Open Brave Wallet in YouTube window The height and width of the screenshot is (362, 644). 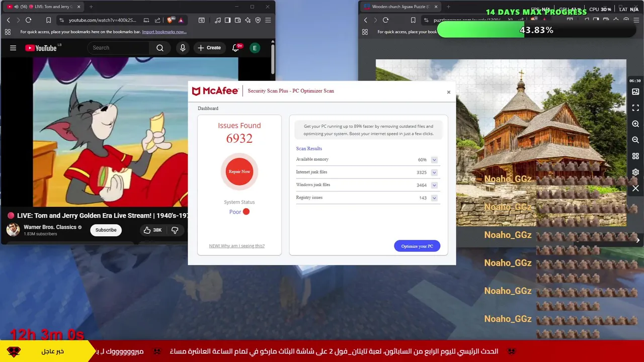[237, 20]
